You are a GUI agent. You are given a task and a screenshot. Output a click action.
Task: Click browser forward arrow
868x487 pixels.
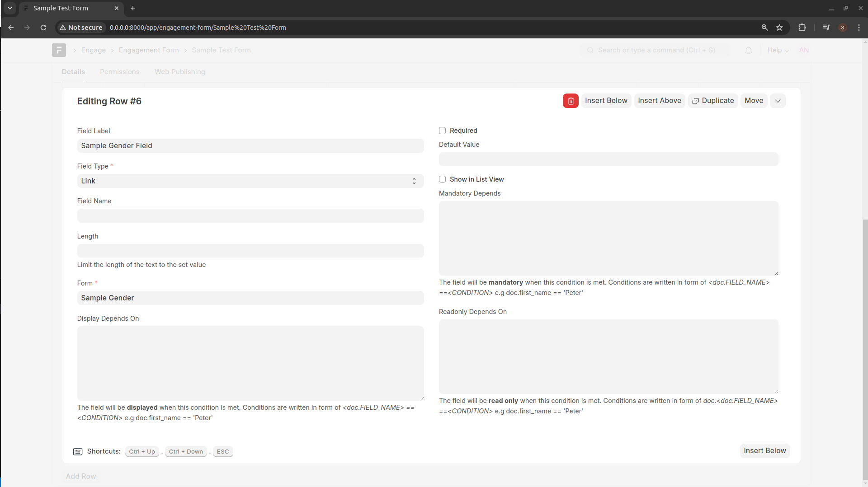point(27,28)
